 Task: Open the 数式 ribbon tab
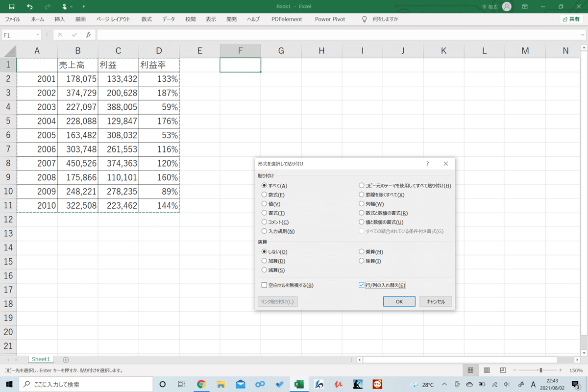[147, 19]
